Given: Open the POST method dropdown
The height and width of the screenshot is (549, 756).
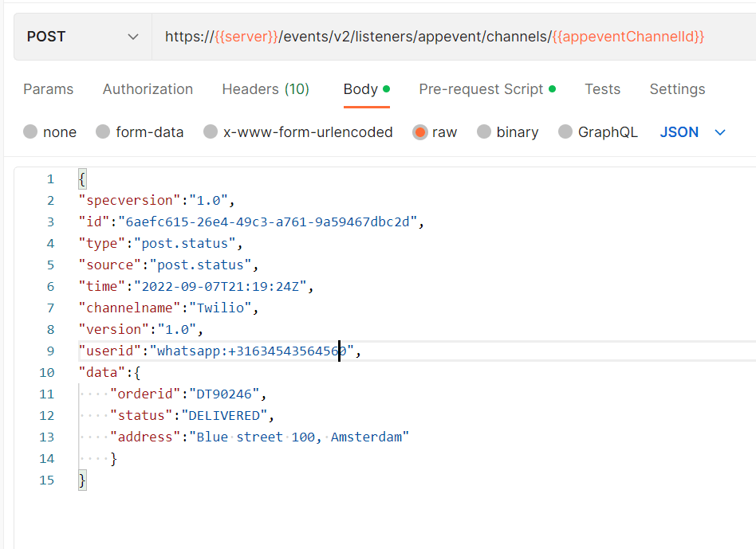Looking at the screenshot, I should point(83,37).
